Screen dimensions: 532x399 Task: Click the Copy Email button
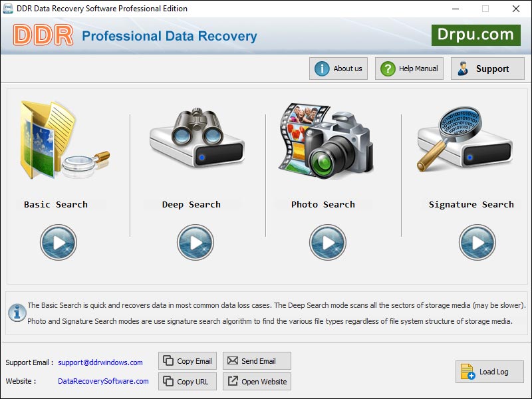pyautogui.click(x=187, y=360)
